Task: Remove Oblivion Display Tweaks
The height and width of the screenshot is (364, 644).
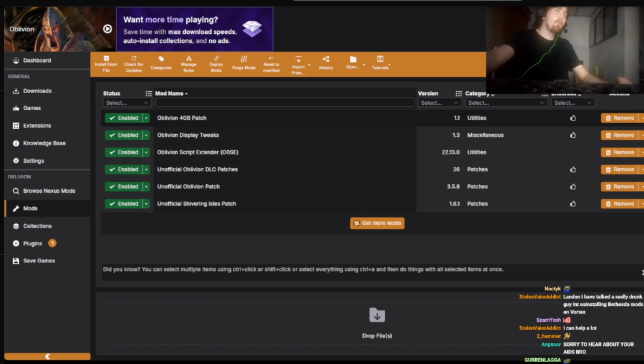Action: pos(619,135)
